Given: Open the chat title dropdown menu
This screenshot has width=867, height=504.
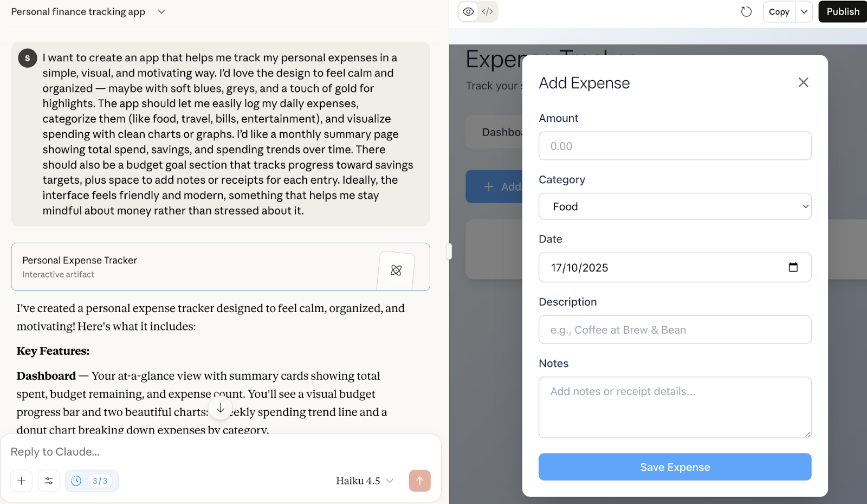Looking at the screenshot, I should click(161, 12).
